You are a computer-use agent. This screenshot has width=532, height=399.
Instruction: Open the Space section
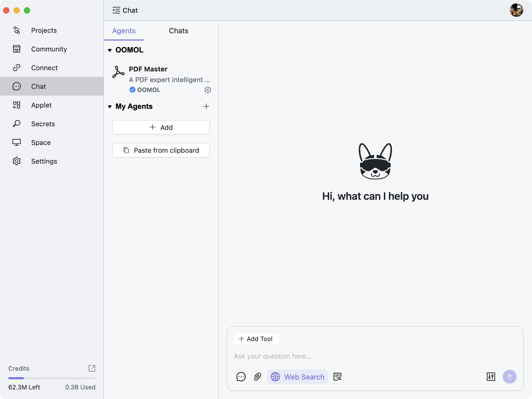[x=41, y=142]
